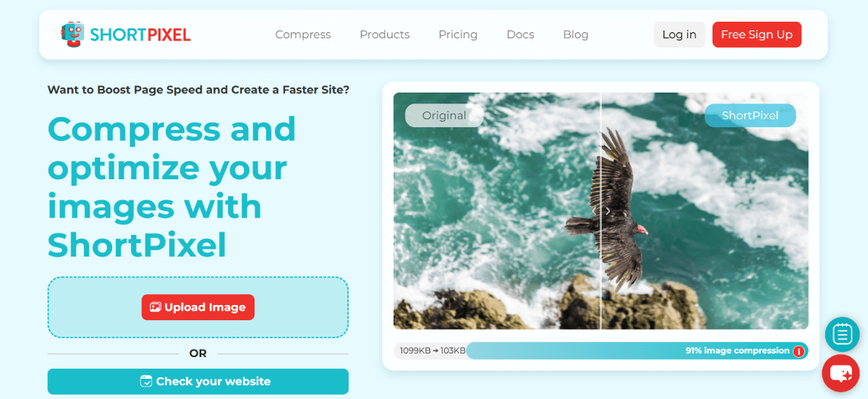The width and height of the screenshot is (868, 399).
Task: Open the teal notepad widget icon
Action: pos(842,335)
